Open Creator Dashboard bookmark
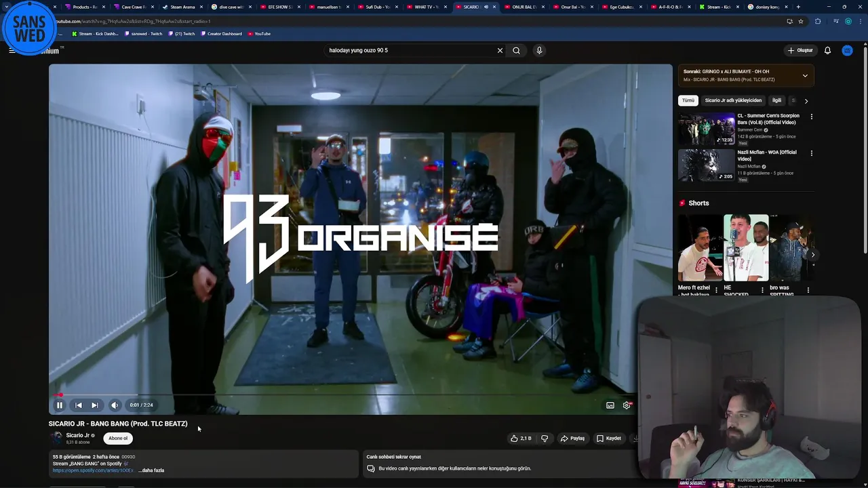Image resolution: width=868 pixels, height=488 pixels. [x=222, y=34]
